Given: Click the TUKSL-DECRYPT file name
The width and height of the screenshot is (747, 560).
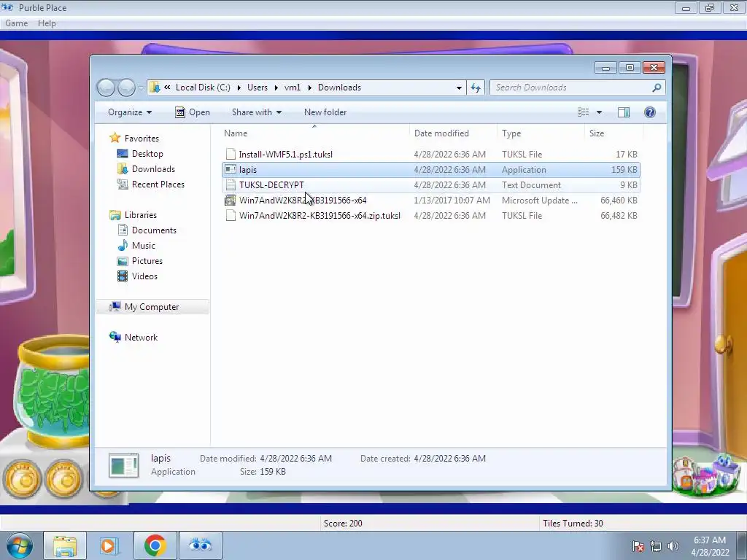Looking at the screenshot, I should point(271,184).
